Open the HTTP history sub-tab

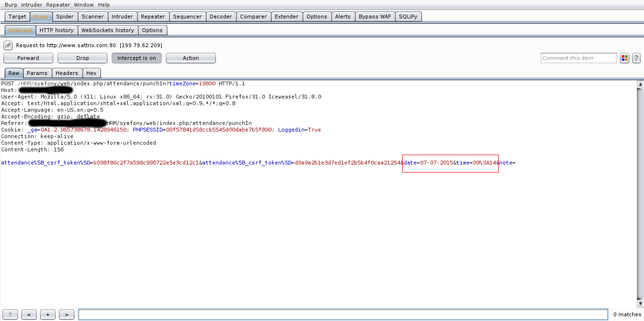tap(57, 30)
